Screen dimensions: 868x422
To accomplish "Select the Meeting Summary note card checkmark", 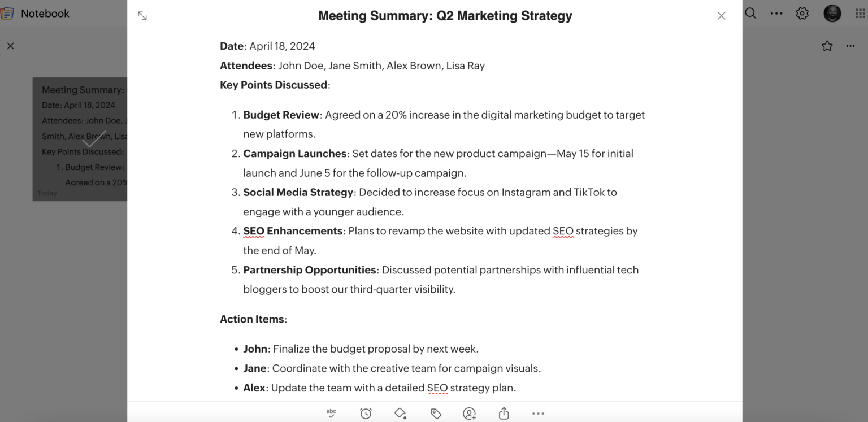I will coord(93,139).
